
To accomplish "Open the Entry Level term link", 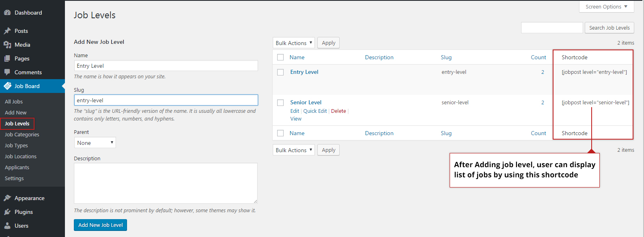I will (x=304, y=72).
